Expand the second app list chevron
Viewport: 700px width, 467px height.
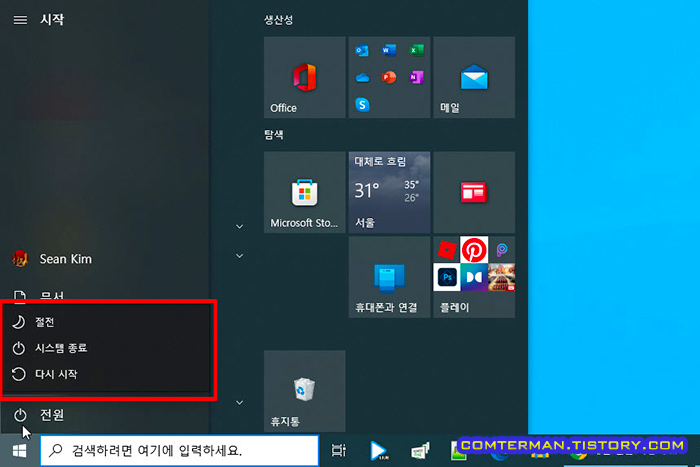tap(240, 256)
